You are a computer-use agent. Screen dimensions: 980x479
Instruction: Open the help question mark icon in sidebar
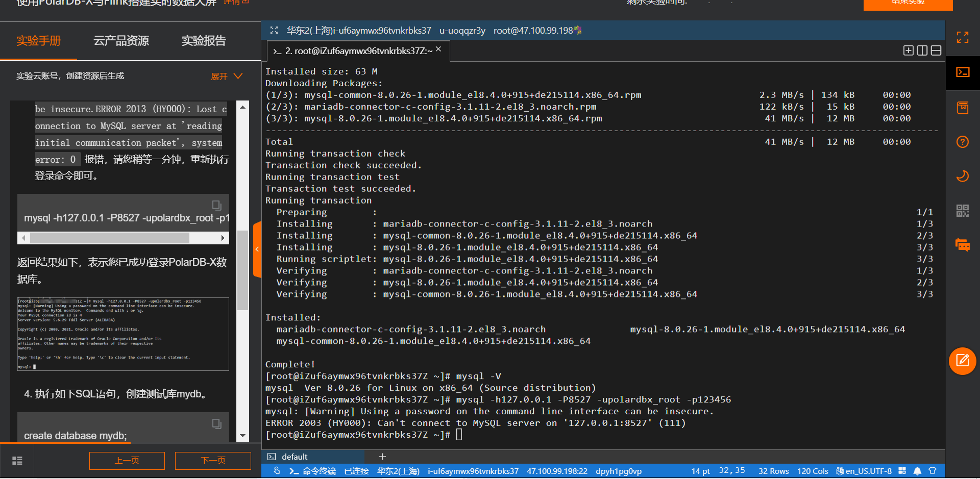(x=963, y=142)
